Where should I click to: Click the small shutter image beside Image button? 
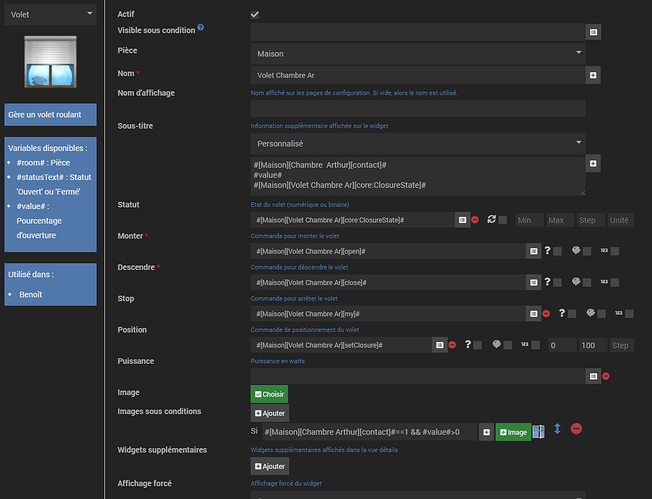pos(538,432)
